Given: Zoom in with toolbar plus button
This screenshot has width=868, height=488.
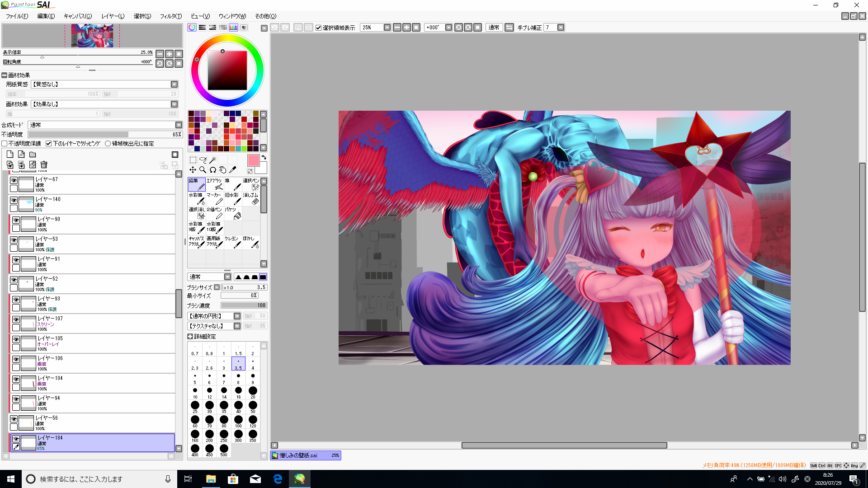Looking at the screenshot, I should coord(406,28).
